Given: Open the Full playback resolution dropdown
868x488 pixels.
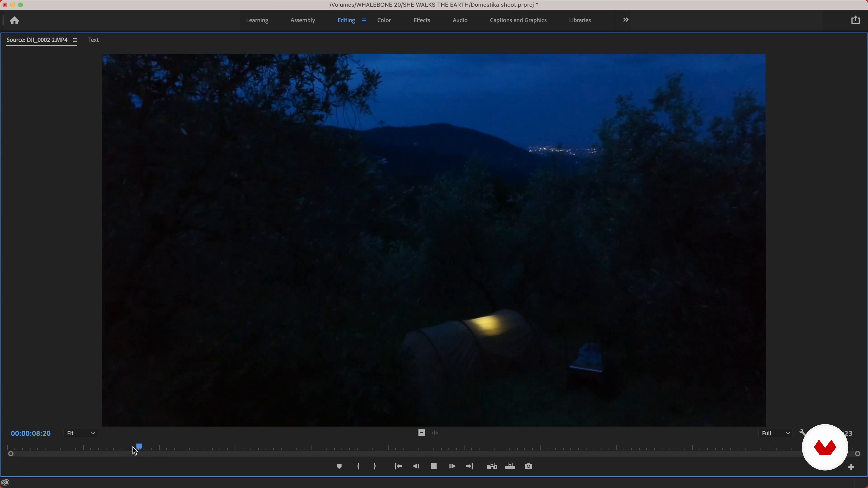Looking at the screenshot, I should tap(776, 434).
